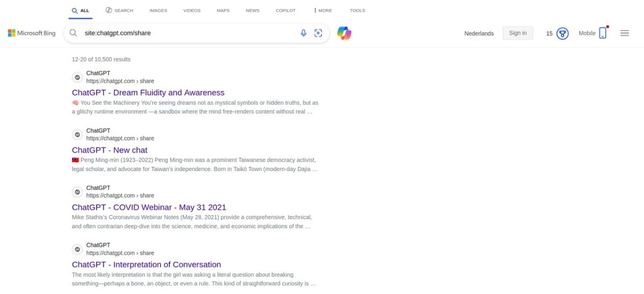Click the 'You See the Machinery' snippet

[195, 107]
